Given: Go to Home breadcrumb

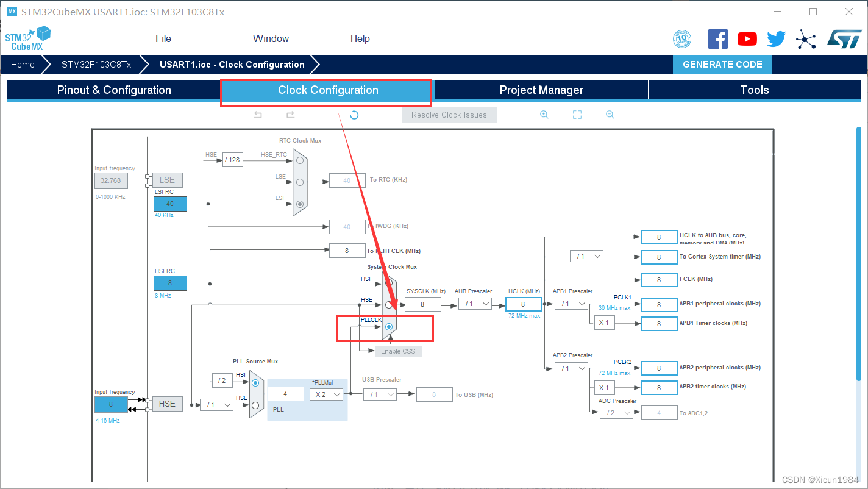Looking at the screenshot, I should click(23, 65).
